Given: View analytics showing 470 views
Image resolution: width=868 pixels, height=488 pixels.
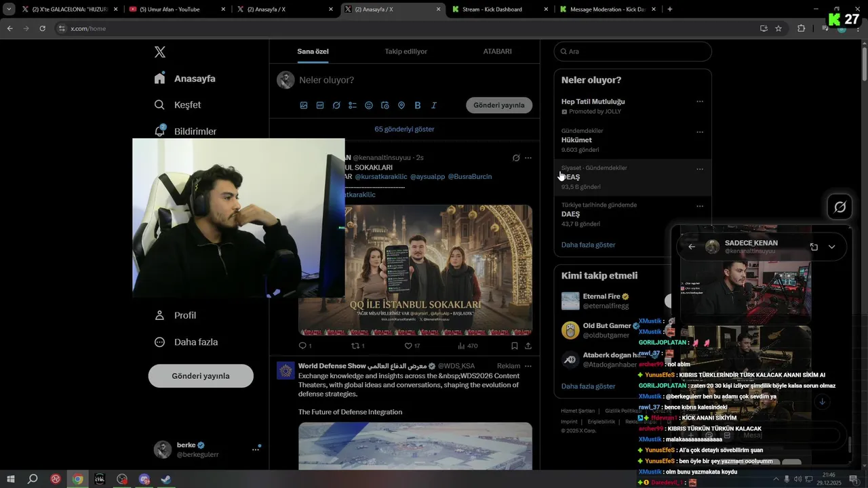Looking at the screenshot, I should coord(468,346).
